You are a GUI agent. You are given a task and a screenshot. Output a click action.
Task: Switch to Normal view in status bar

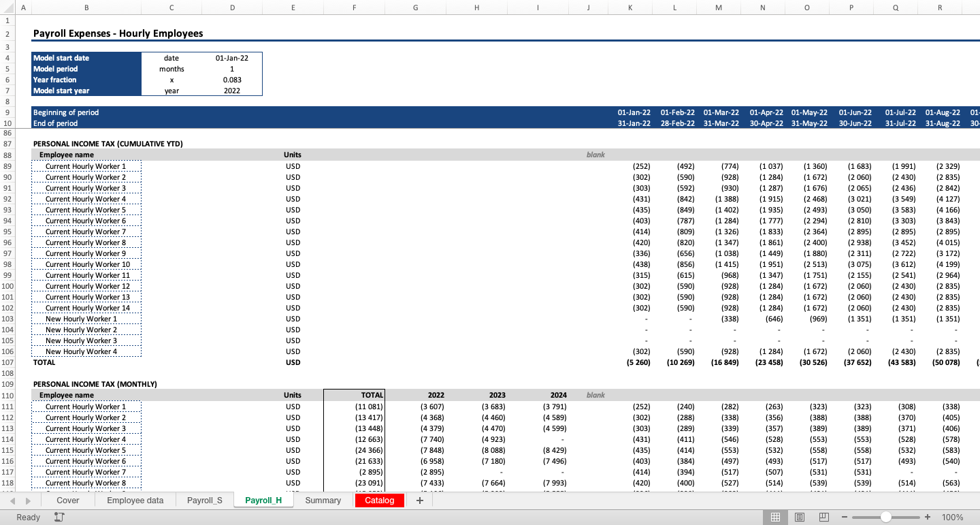pyautogui.click(x=775, y=518)
